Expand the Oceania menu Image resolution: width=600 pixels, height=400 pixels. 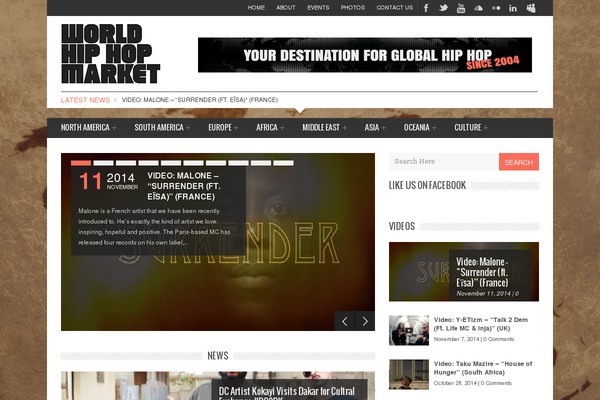(x=420, y=127)
